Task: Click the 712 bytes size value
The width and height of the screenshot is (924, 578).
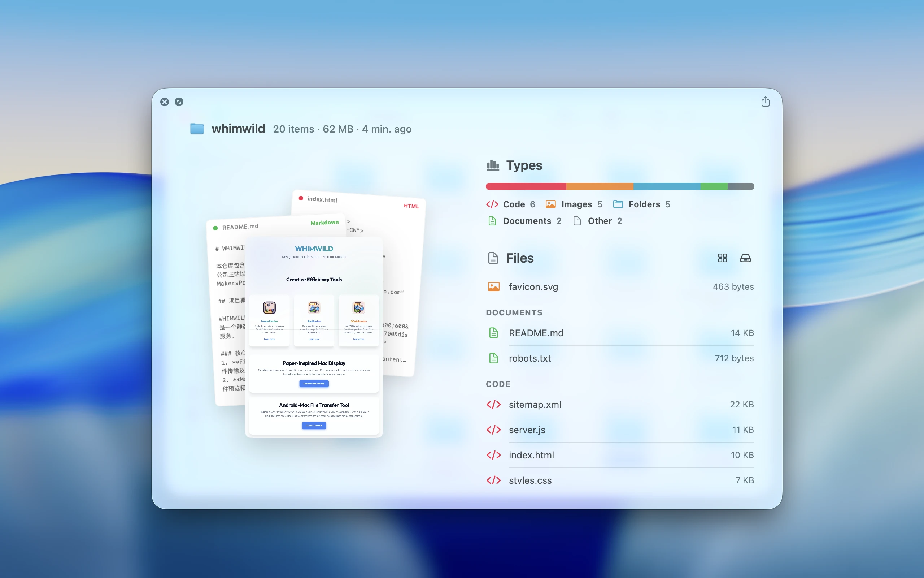Action: point(734,358)
